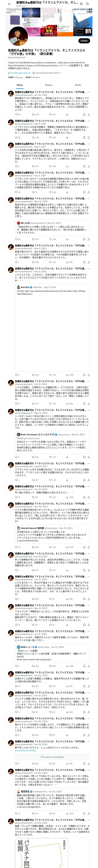Bookmark the May 7, 2021 post
Screen dimensions: 98x868
coord(84,166)
